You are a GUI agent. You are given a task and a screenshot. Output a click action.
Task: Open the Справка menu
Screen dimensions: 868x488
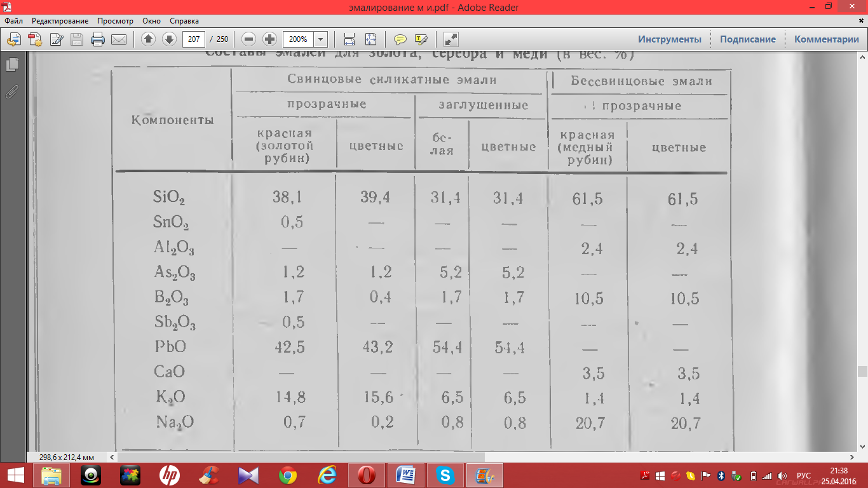click(184, 21)
